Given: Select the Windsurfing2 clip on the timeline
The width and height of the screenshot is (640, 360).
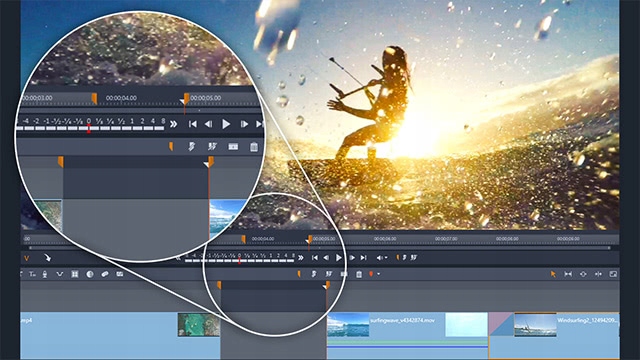Looking at the screenshot, I should (554, 336).
